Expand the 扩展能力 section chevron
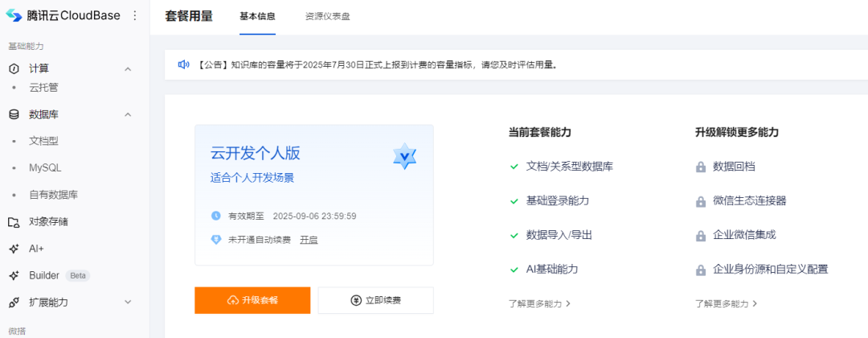This screenshot has width=868, height=338. pyautogui.click(x=128, y=303)
